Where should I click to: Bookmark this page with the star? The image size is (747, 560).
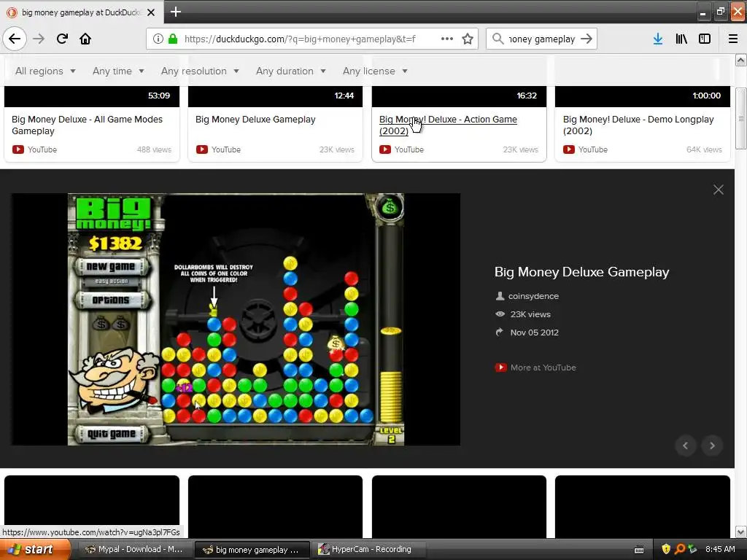pos(468,39)
